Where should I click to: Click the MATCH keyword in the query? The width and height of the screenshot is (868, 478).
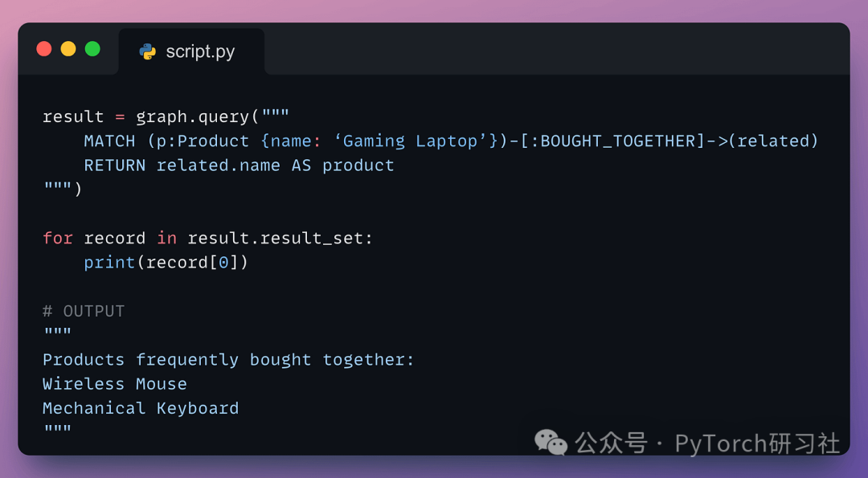[109, 141]
